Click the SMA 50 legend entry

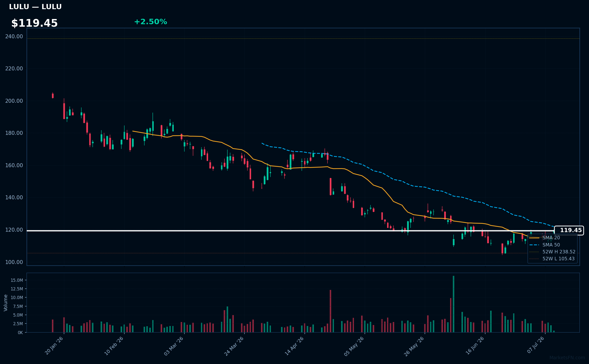(545, 245)
